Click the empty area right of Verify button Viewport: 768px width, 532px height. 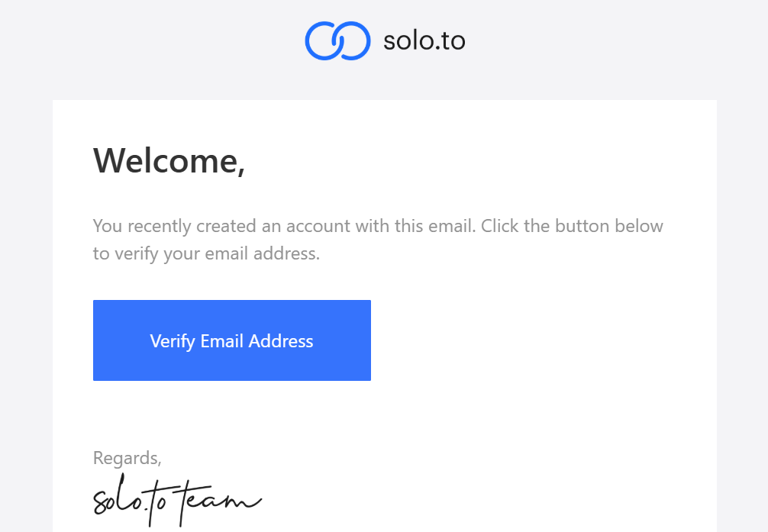click(x=534, y=340)
